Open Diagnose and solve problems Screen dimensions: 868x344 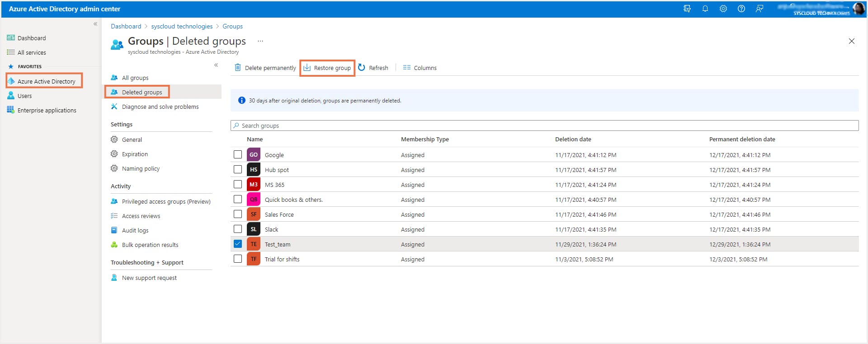point(160,107)
